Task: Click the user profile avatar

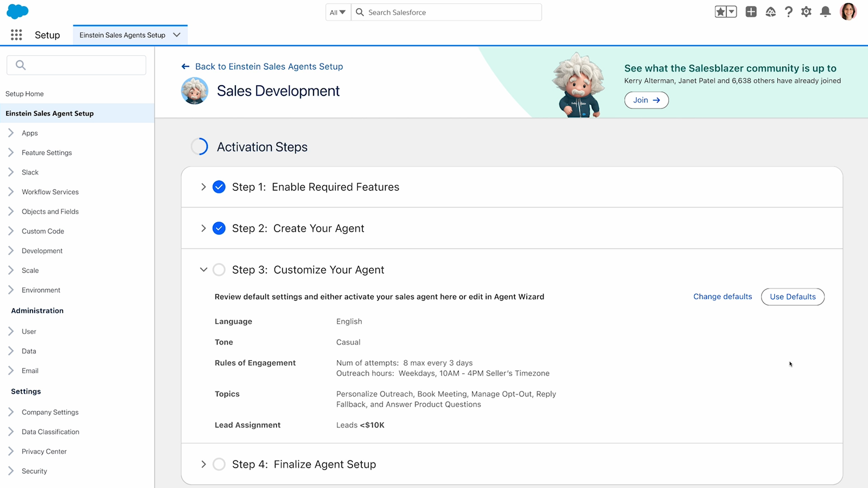Action: coord(849,11)
